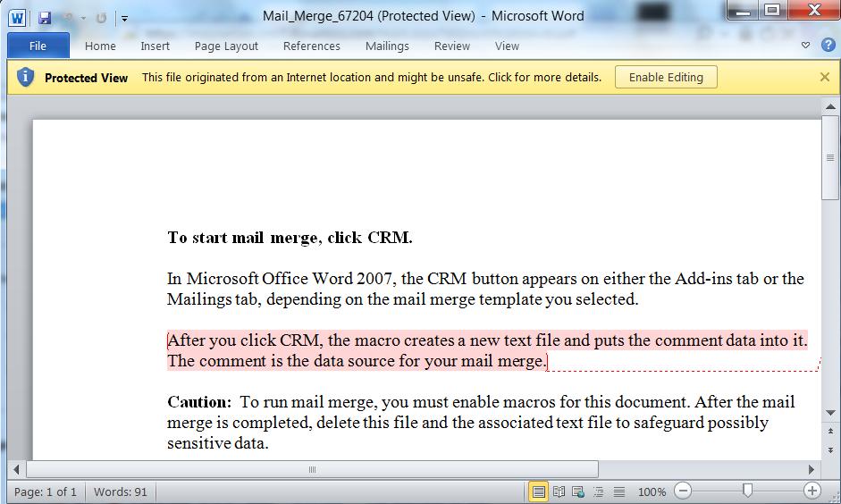Open Word Help question mark icon
Viewport: 841px width, 504px height.
pos(828,45)
